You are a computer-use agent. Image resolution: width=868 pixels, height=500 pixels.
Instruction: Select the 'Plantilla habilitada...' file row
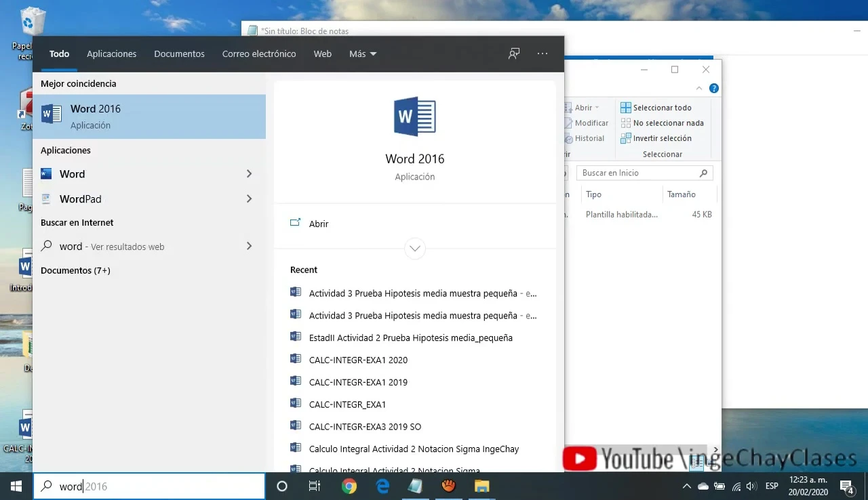click(640, 214)
